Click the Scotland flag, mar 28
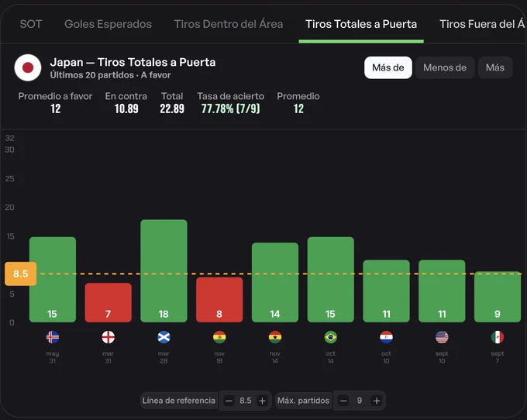 click(164, 337)
